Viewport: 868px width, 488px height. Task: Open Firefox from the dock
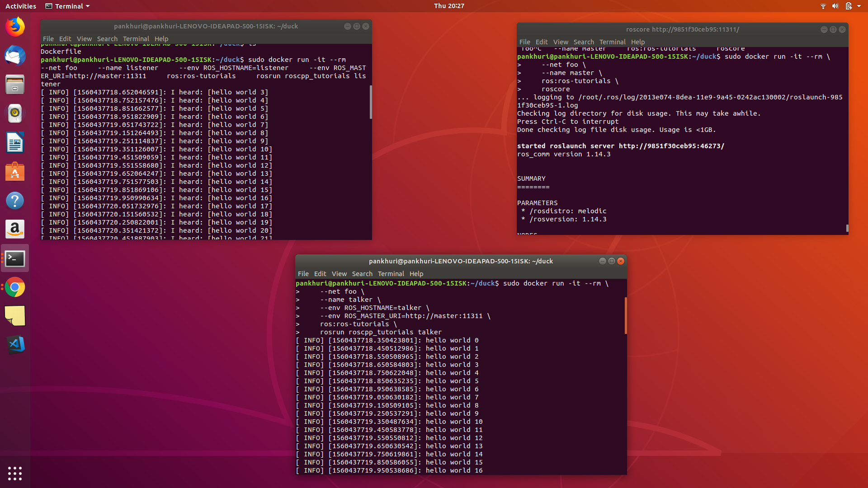(x=15, y=27)
